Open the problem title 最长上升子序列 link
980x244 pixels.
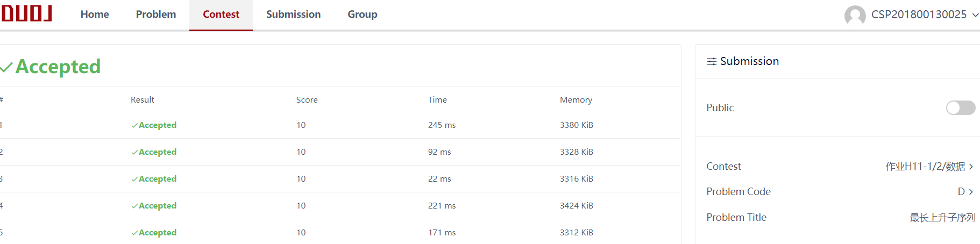[942, 218]
